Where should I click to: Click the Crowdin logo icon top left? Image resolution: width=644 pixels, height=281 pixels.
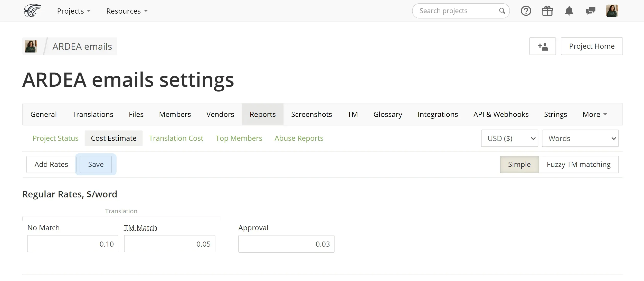click(x=32, y=11)
